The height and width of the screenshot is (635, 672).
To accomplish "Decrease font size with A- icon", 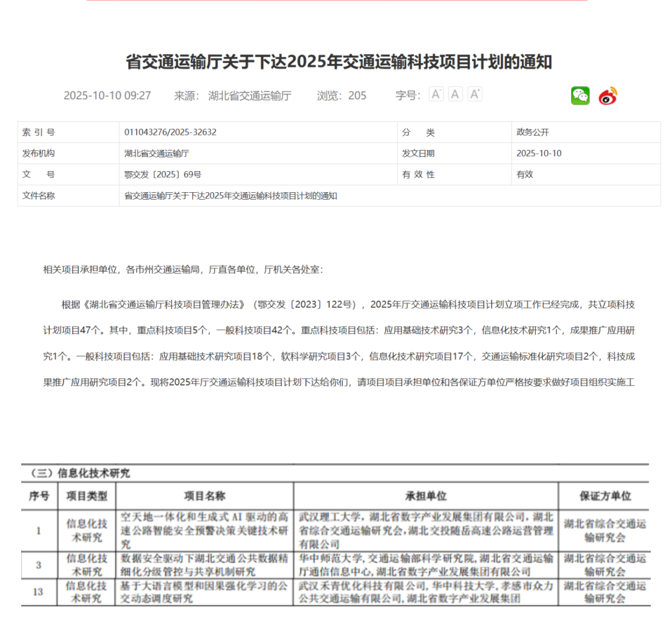I will click(436, 95).
